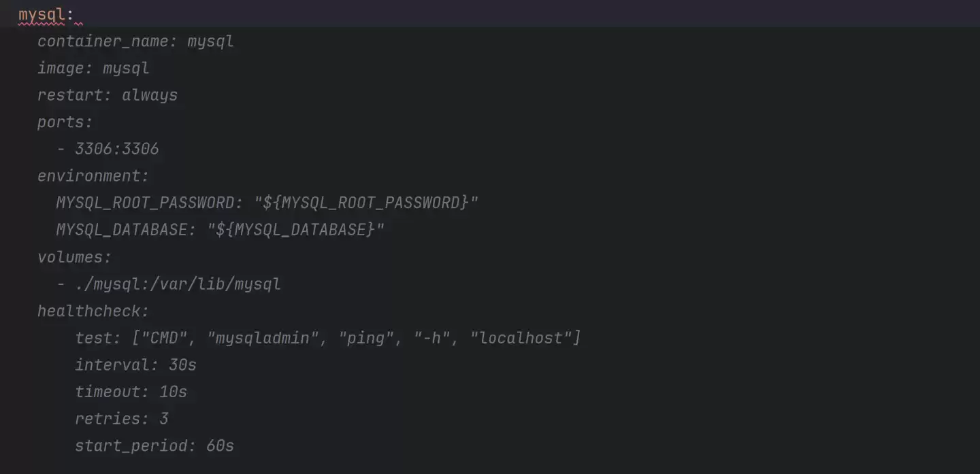Viewport: 980px width, 474px height.
Task: Click the 3306:3306 port mapping
Action: click(x=116, y=149)
